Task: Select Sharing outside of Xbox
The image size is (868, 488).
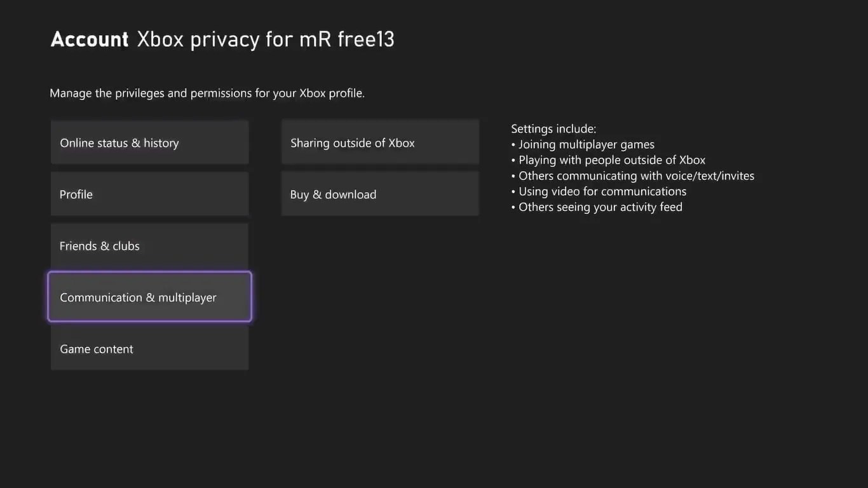Action: (380, 142)
